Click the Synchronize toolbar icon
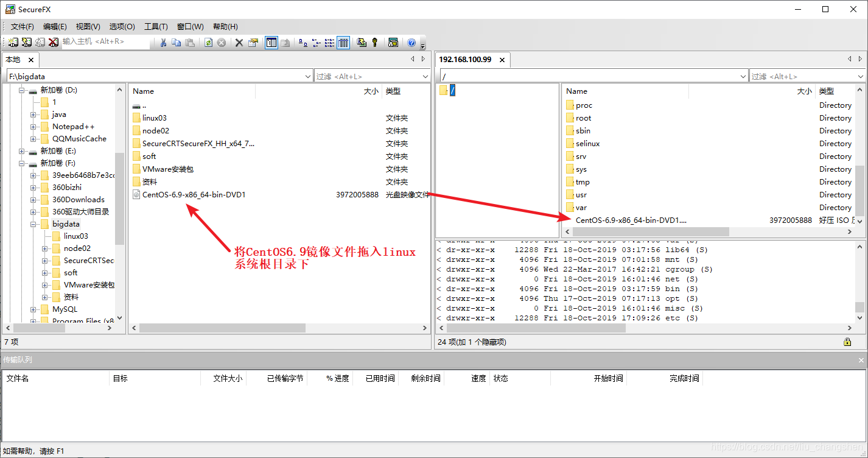Viewport: 868px width, 458px height. point(362,42)
